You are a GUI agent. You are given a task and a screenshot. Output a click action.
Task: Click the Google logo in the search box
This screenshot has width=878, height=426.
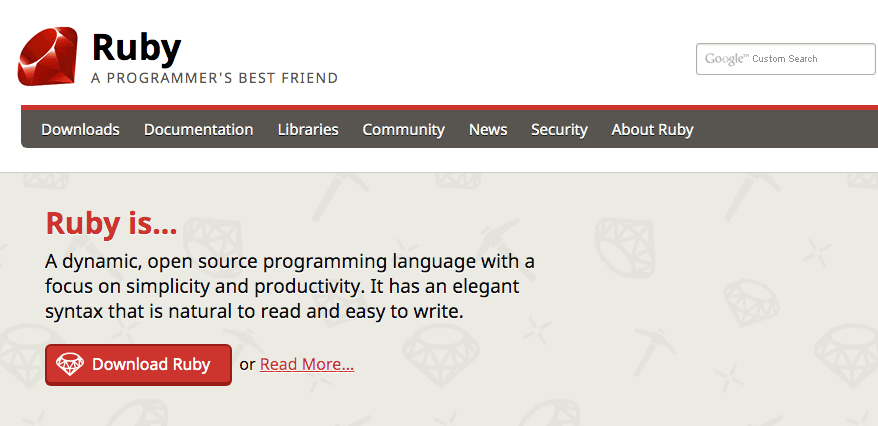[726, 59]
